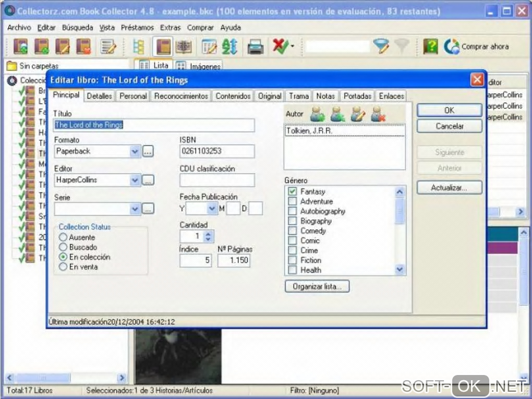Screen dimensions: 532x399
Task: Switch to the Enlaces tab
Action: coord(391,96)
